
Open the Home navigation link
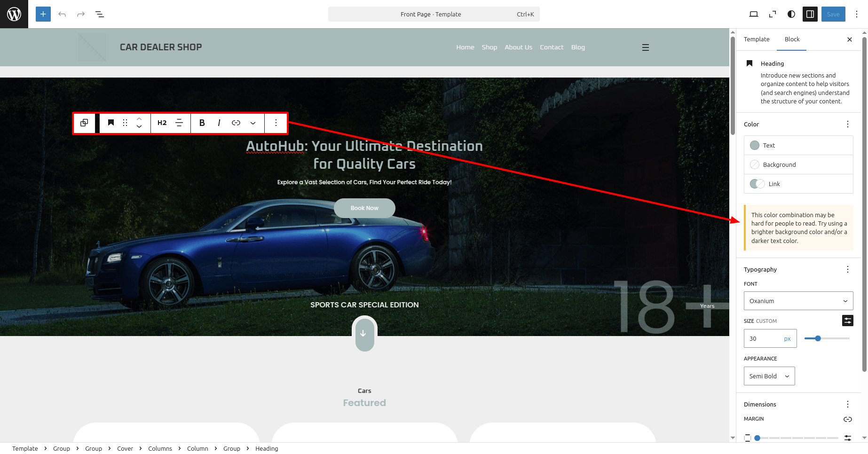[465, 47]
